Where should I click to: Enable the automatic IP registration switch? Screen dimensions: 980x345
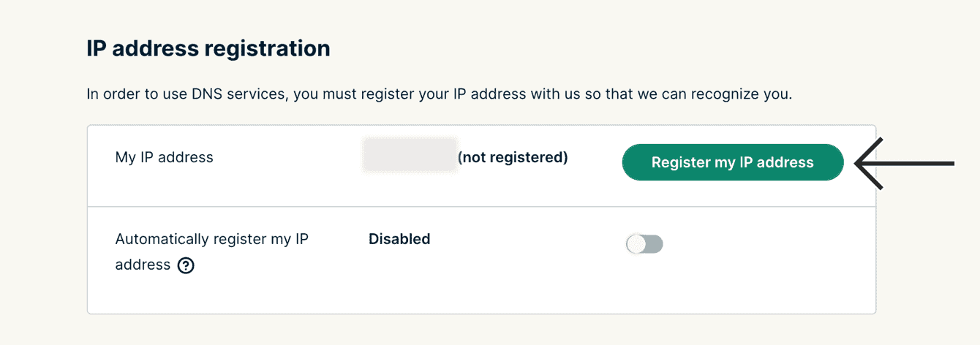pyautogui.click(x=644, y=244)
